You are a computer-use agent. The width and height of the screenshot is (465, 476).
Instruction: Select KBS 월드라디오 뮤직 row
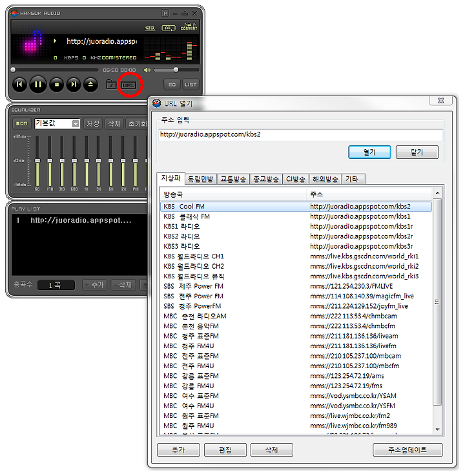coord(296,276)
